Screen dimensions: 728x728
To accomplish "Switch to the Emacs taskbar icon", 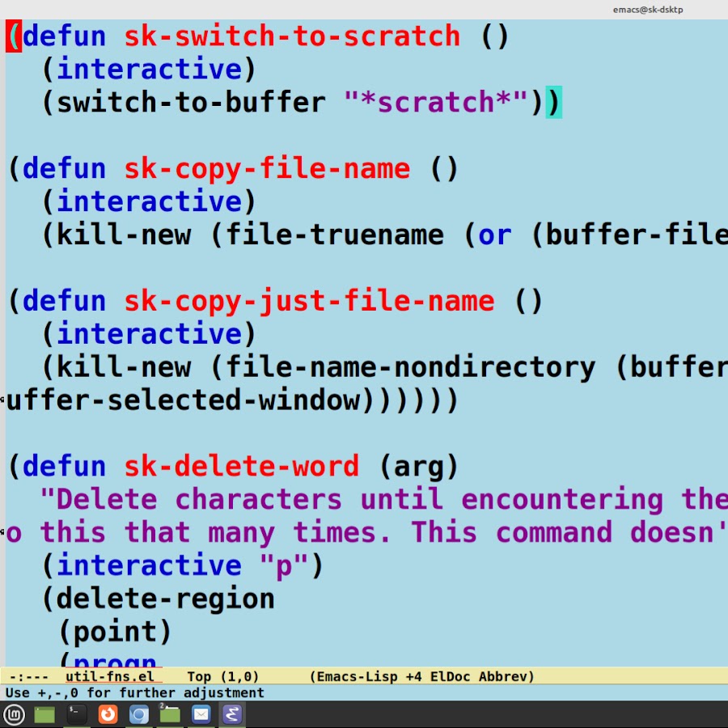I will point(232,714).
